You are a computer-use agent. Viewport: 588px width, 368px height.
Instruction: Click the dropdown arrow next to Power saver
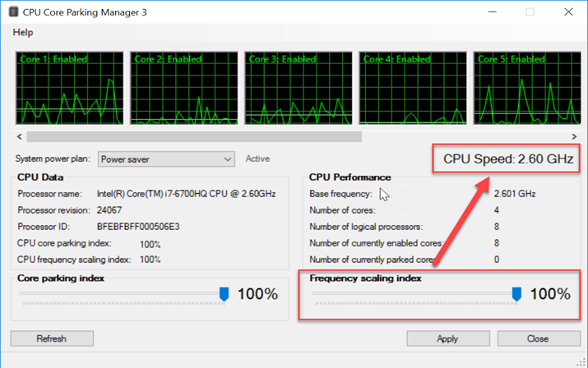click(x=228, y=159)
